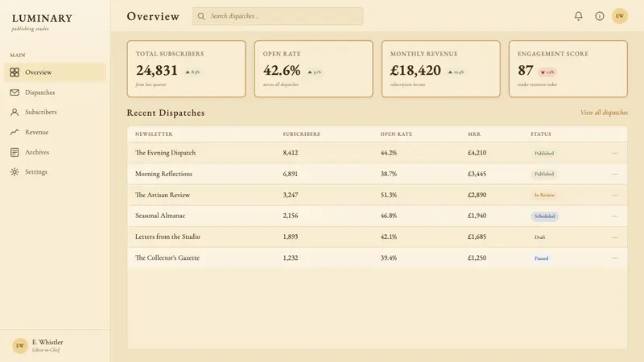Open the Total Subscribers card
The image size is (644, 362).
(187, 69)
